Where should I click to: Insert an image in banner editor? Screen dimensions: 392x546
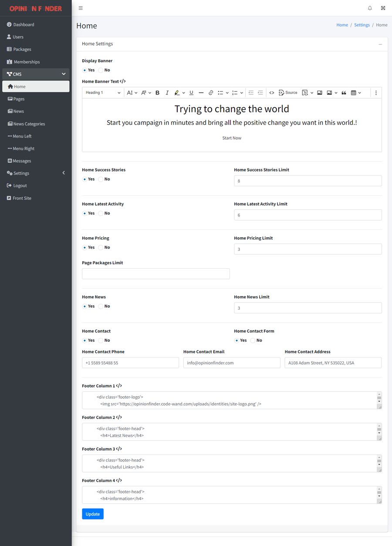[x=320, y=93]
